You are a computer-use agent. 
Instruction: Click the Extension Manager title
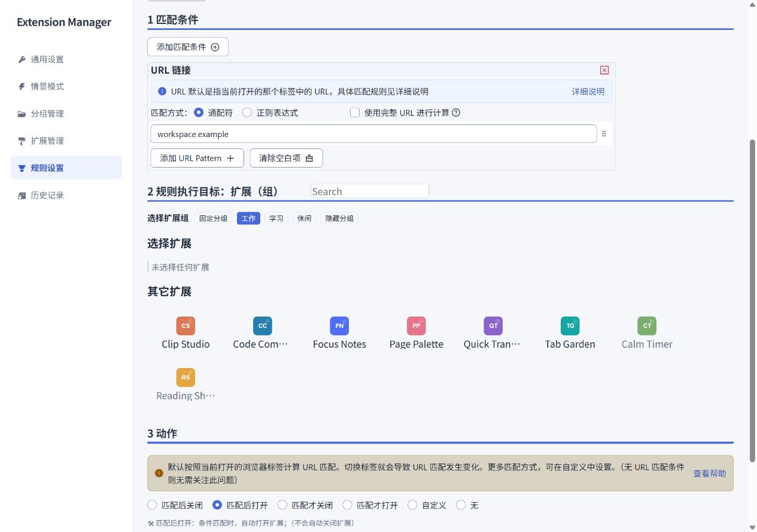64,22
